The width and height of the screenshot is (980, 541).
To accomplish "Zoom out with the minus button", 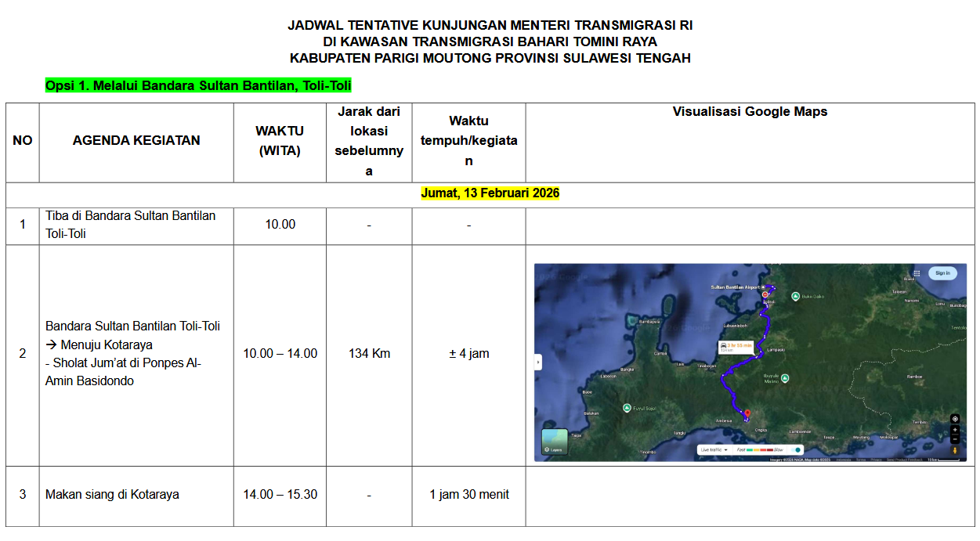I will pyautogui.click(x=955, y=438).
